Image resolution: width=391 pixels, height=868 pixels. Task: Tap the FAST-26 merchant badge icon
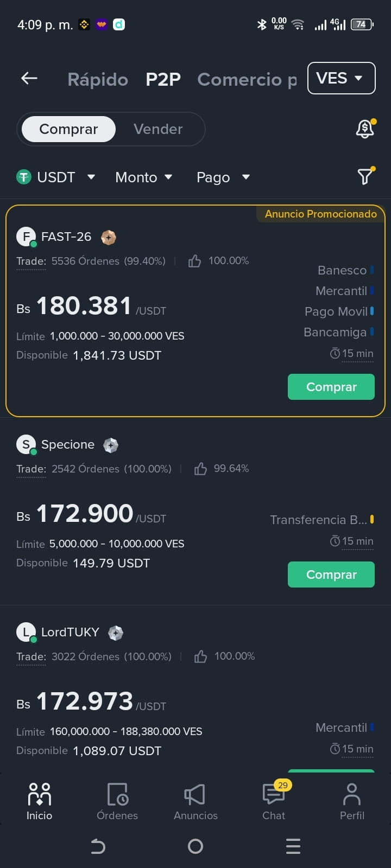point(109,237)
